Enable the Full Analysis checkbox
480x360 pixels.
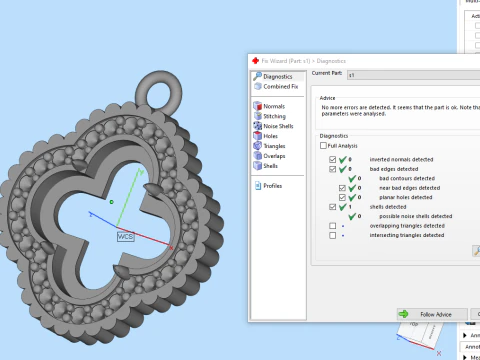[x=323, y=146]
